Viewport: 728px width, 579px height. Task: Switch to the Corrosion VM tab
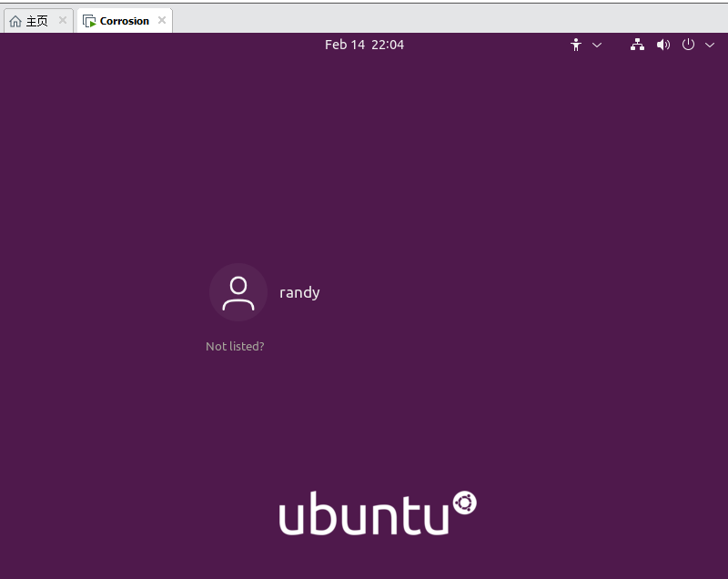(125, 21)
